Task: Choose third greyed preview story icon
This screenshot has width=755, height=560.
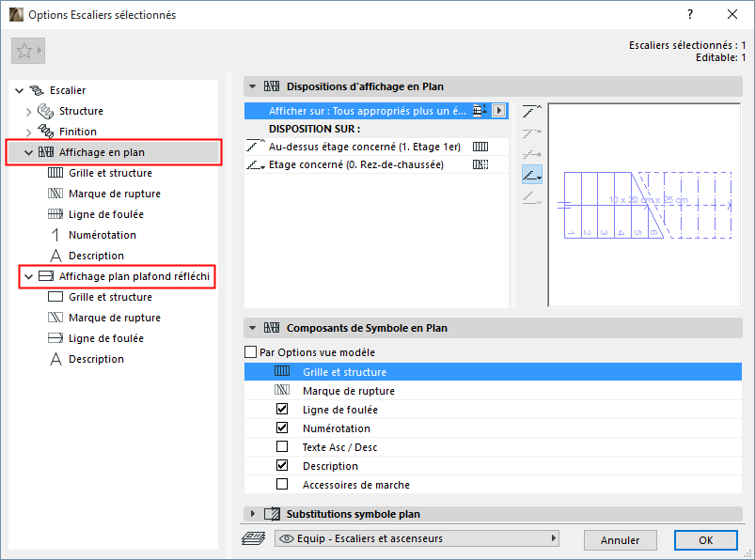Action: pos(532,154)
